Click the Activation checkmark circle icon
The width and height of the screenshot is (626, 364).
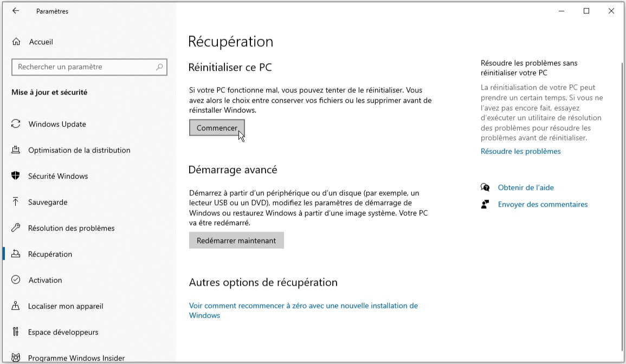[16, 280]
